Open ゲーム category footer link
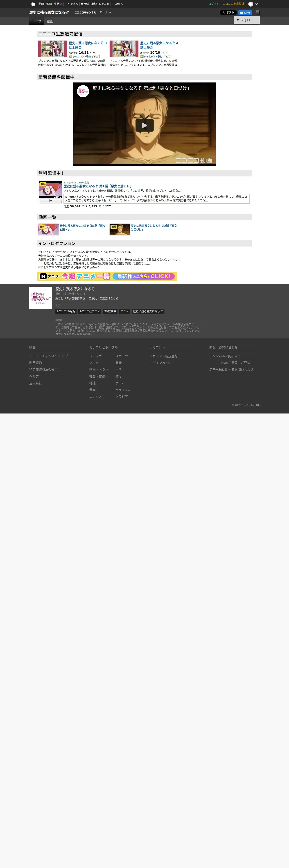 tap(120, 383)
